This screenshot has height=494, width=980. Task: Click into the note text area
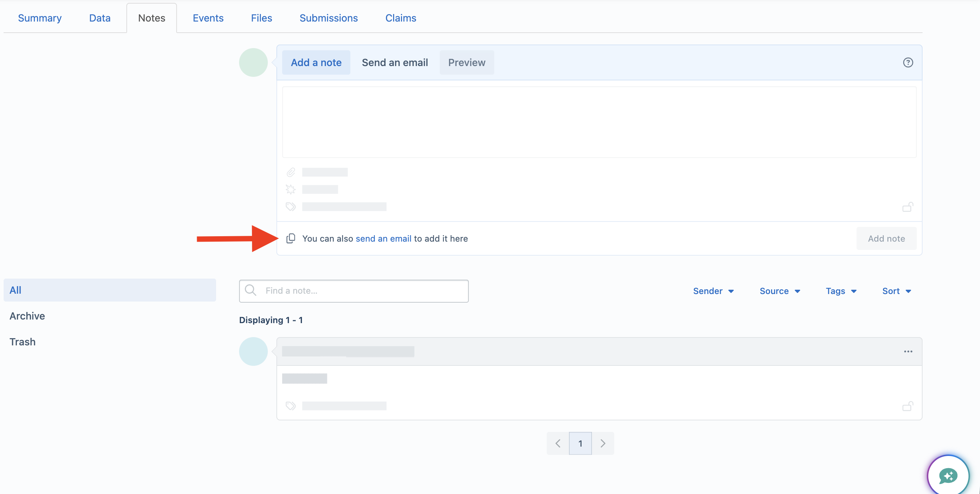pos(599,122)
